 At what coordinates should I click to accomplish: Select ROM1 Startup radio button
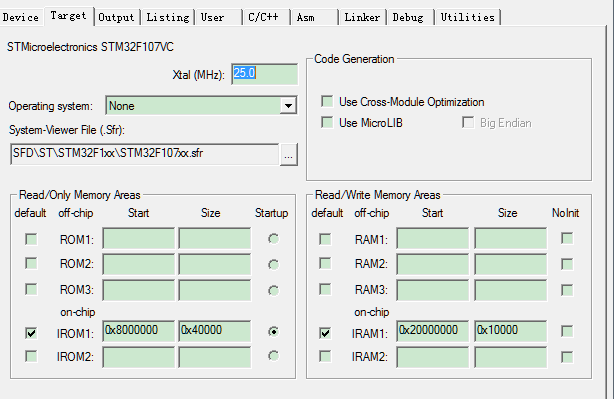pyautogui.click(x=273, y=239)
